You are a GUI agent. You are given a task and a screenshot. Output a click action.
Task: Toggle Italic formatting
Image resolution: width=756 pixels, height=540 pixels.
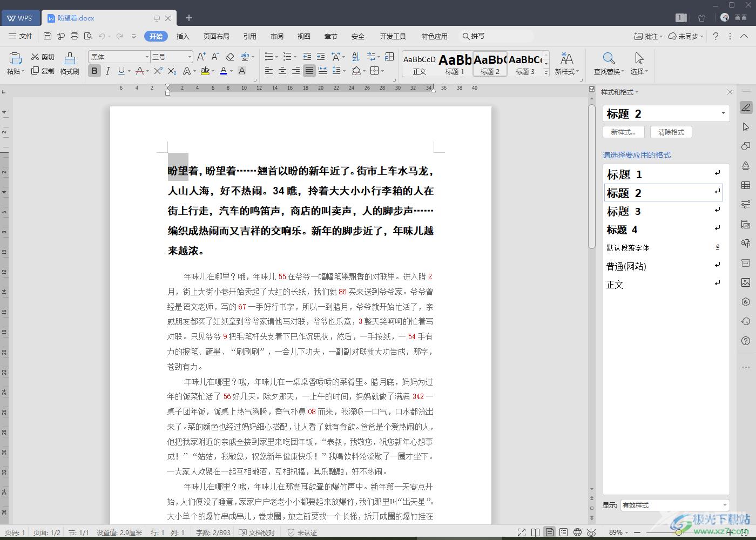[107, 71]
